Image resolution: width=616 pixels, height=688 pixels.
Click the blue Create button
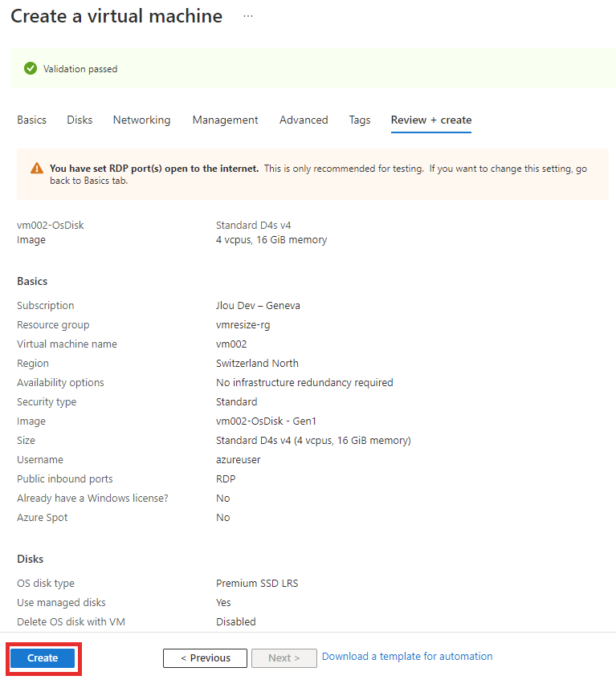tap(43, 657)
